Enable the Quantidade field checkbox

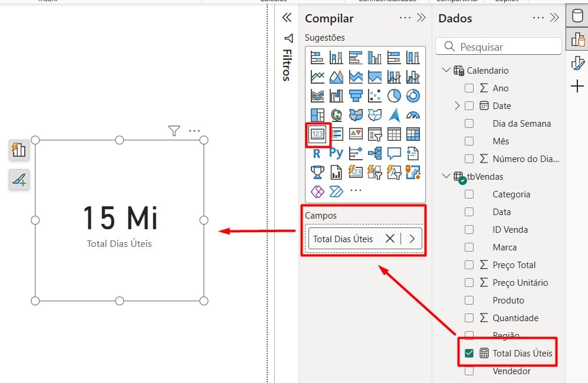pos(469,318)
